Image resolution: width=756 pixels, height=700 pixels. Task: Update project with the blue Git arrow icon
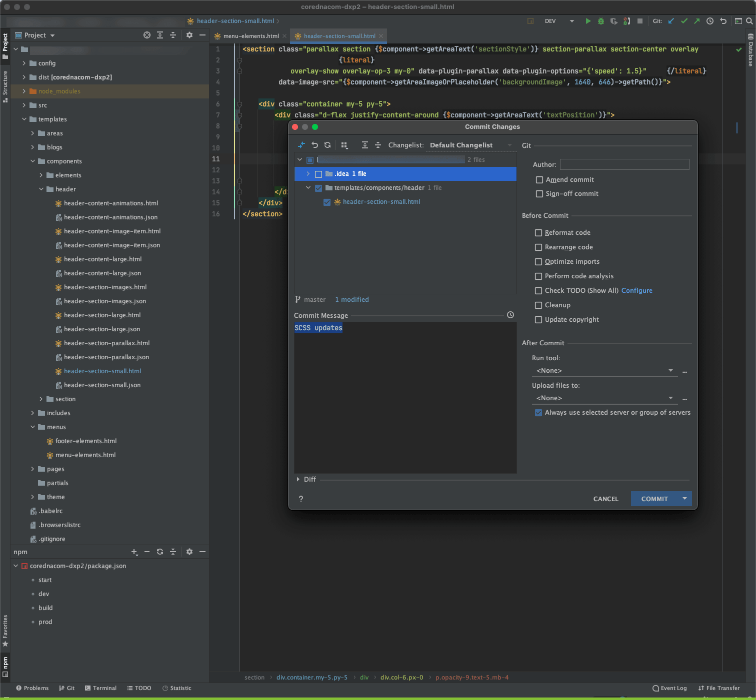tap(671, 21)
